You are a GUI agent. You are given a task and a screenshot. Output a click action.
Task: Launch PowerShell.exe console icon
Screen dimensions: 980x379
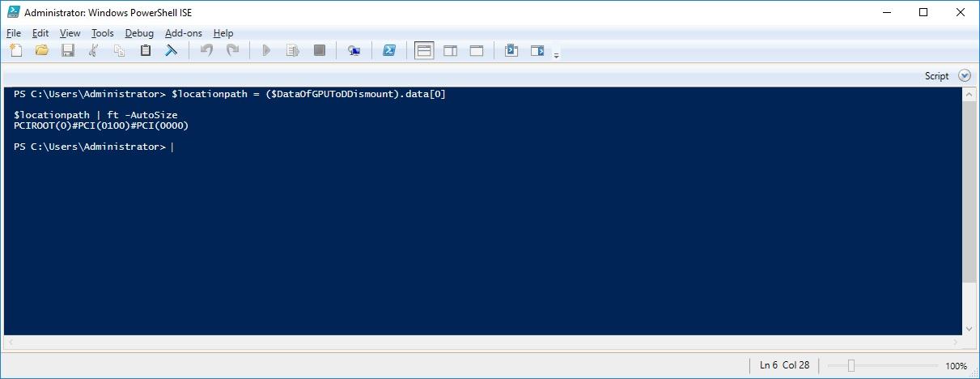(x=388, y=50)
